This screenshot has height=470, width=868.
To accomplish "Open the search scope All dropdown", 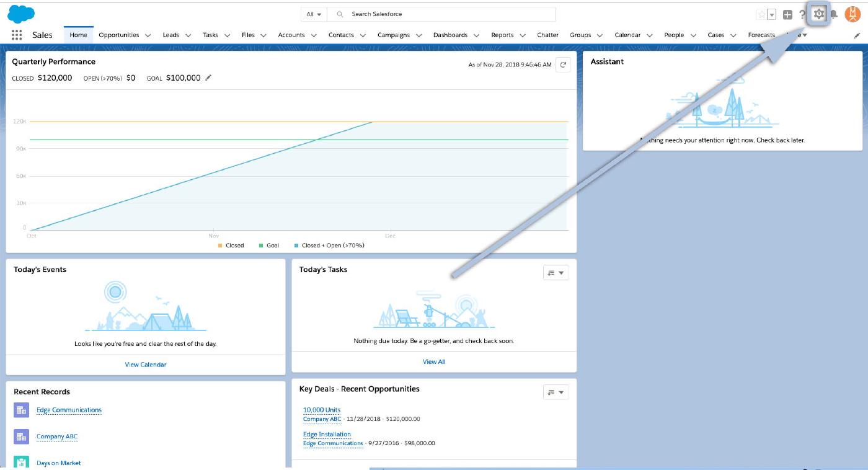I will tap(314, 14).
